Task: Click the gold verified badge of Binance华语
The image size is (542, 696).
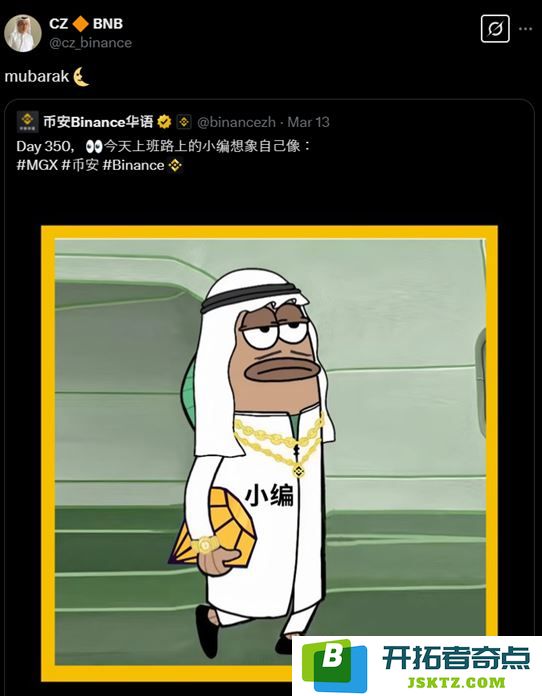Action: [164, 122]
